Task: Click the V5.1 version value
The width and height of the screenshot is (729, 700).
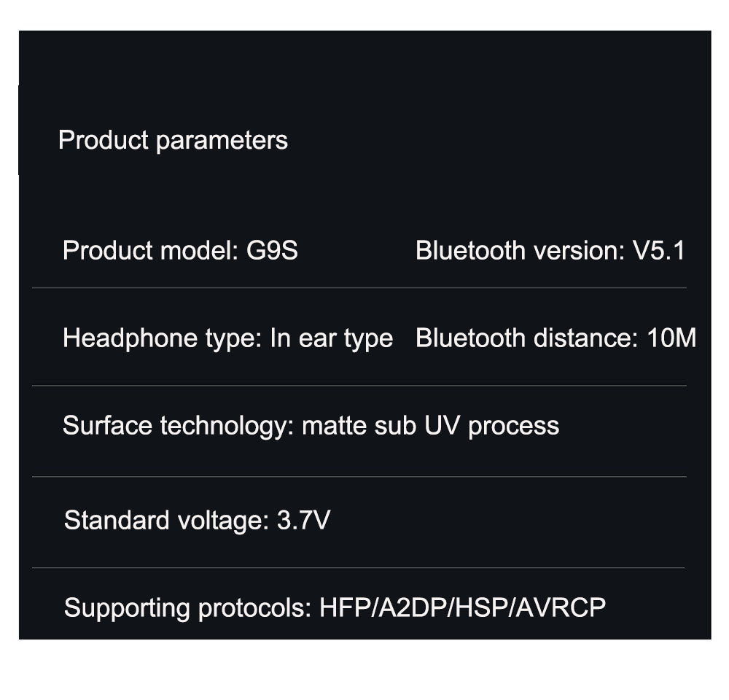Action: coord(658,251)
